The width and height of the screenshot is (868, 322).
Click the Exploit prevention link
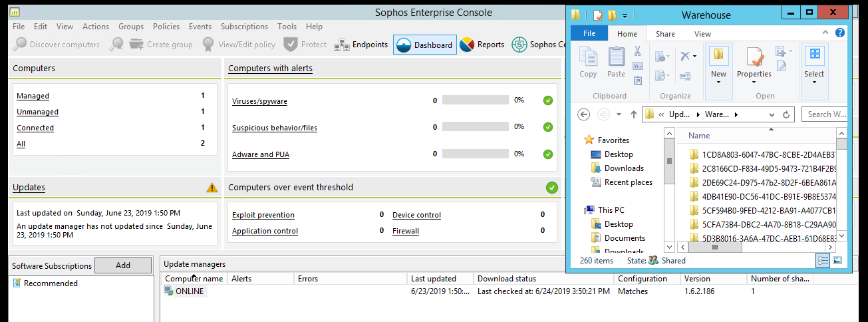[x=263, y=215]
